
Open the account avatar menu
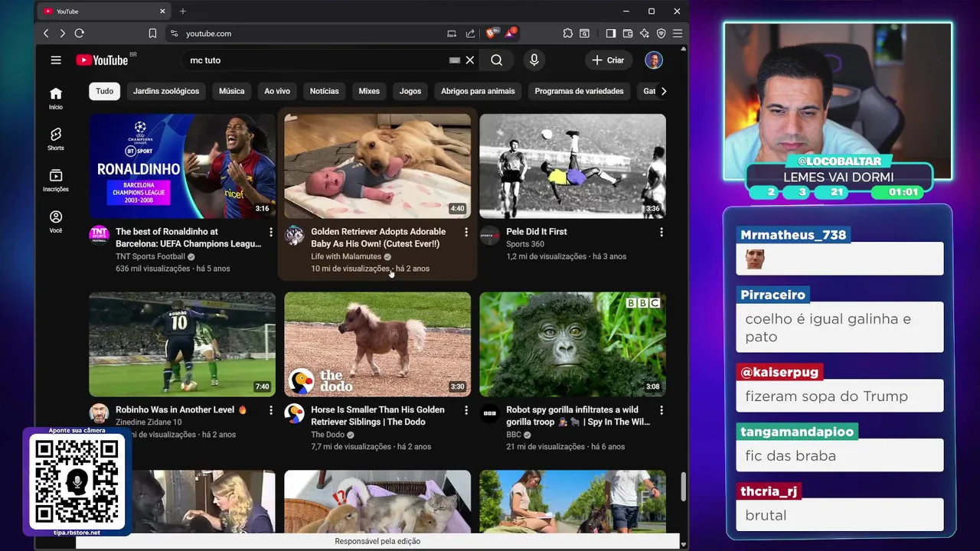pos(654,60)
